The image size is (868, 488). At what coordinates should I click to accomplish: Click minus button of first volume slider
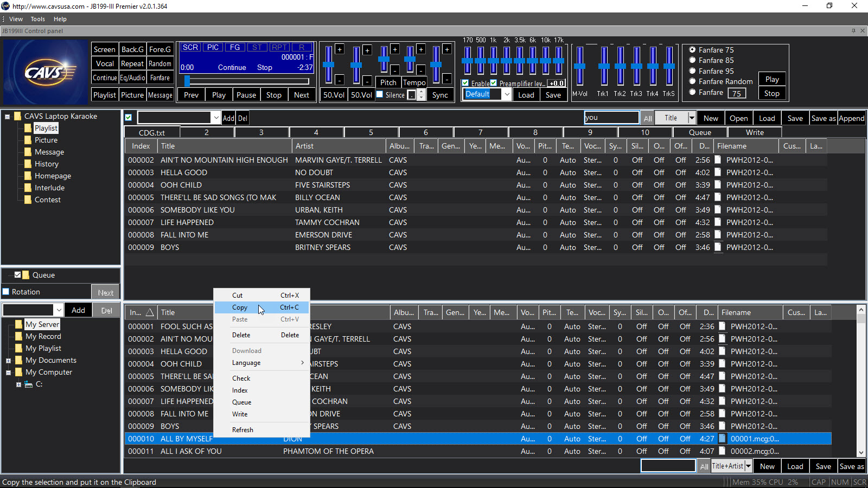click(340, 80)
